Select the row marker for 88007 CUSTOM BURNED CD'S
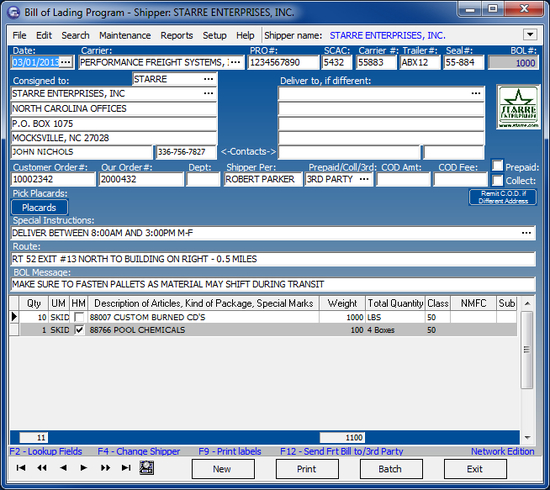 click(x=14, y=317)
